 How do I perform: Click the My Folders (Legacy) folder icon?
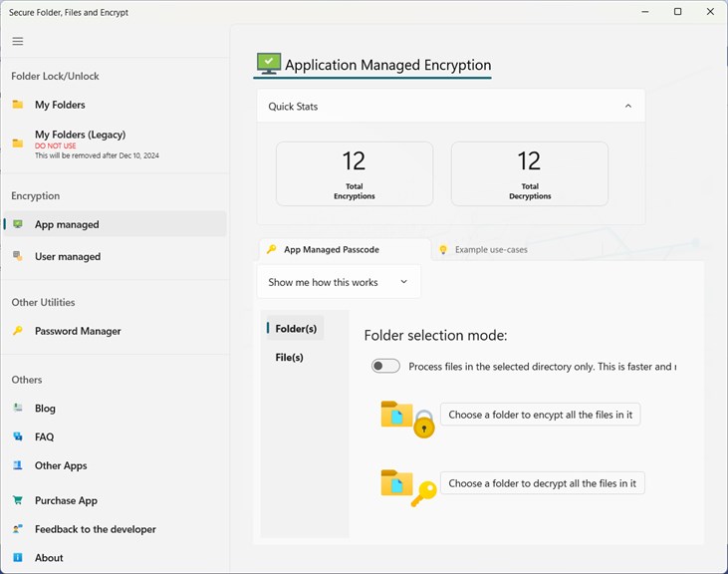point(18,143)
